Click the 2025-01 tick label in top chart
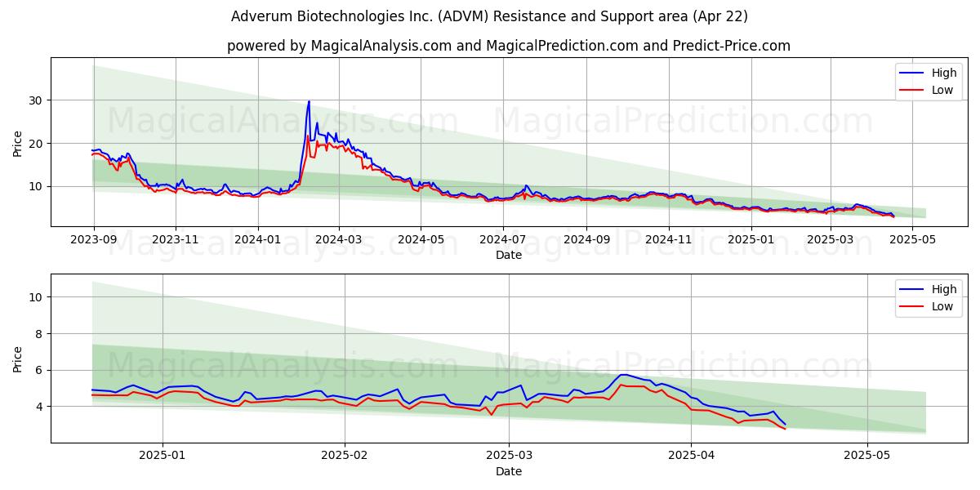 tap(751, 239)
